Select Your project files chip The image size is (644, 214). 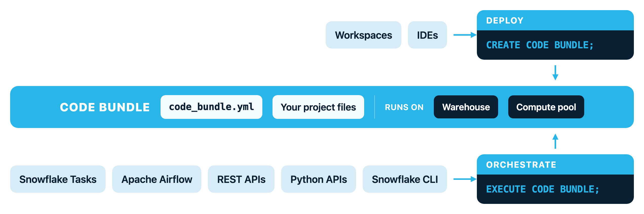tap(318, 107)
